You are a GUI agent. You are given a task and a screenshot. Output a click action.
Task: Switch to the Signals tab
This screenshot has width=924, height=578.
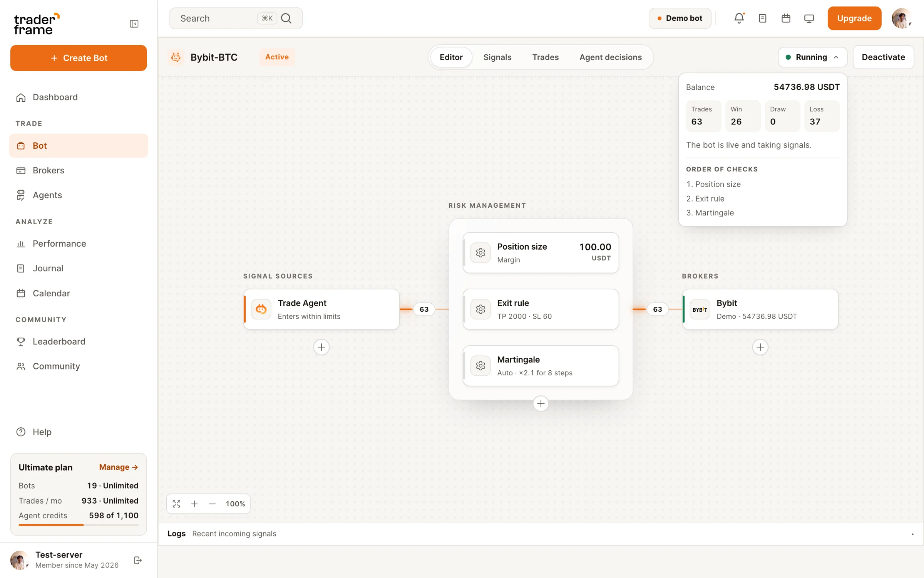coord(497,57)
